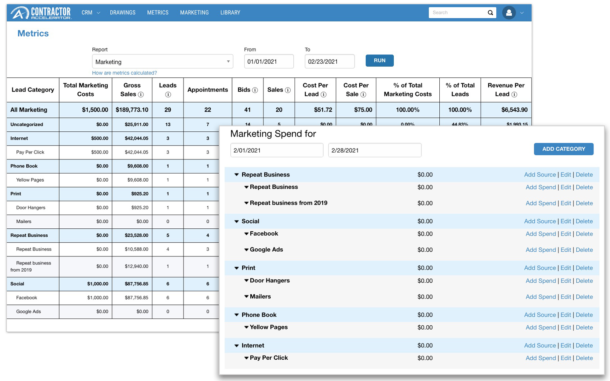The image size is (610, 381).
Task: Open 'How are metrics calculated?' link
Action: coord(124,73)
